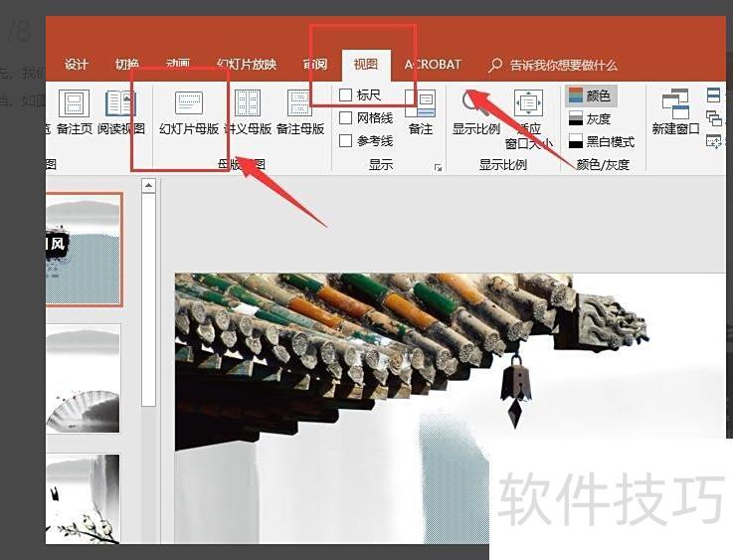Open the Slide Show (幻灯片放映) tab
This screenshot has width=733, height=560.
point(247,64)
